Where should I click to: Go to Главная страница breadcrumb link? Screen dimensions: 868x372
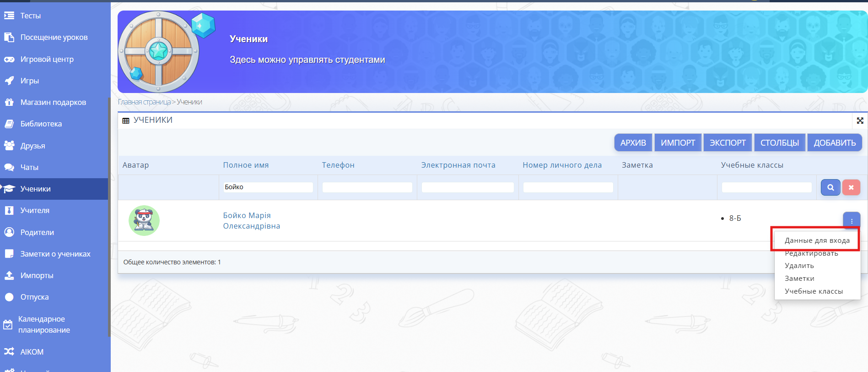144,102
